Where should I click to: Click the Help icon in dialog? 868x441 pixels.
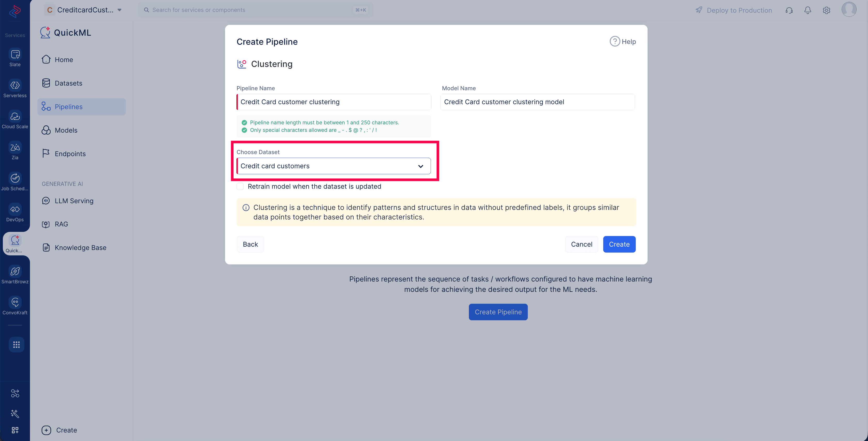coord(615,41)
